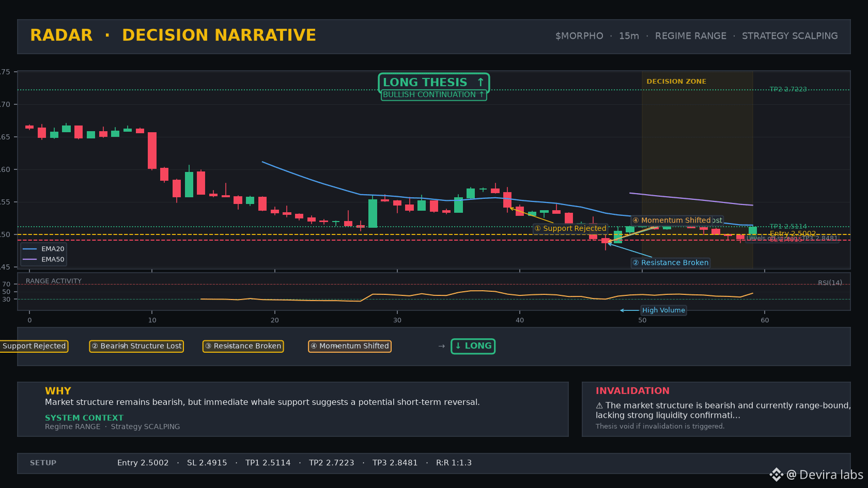Viewport: 868px width, 488px height.
Task: Click the High Volume annotation label
Action: click(663, 310)
